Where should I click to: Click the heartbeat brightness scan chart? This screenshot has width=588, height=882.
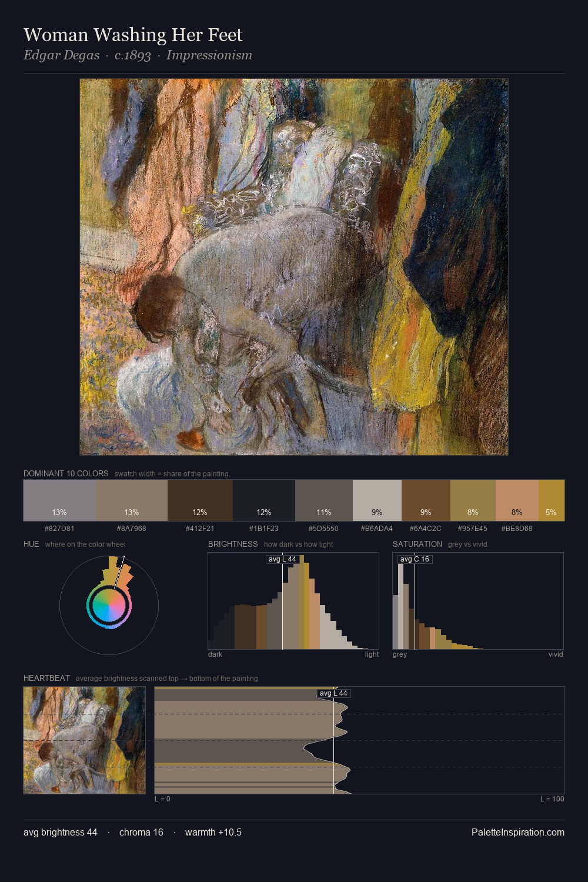(359, 740)
